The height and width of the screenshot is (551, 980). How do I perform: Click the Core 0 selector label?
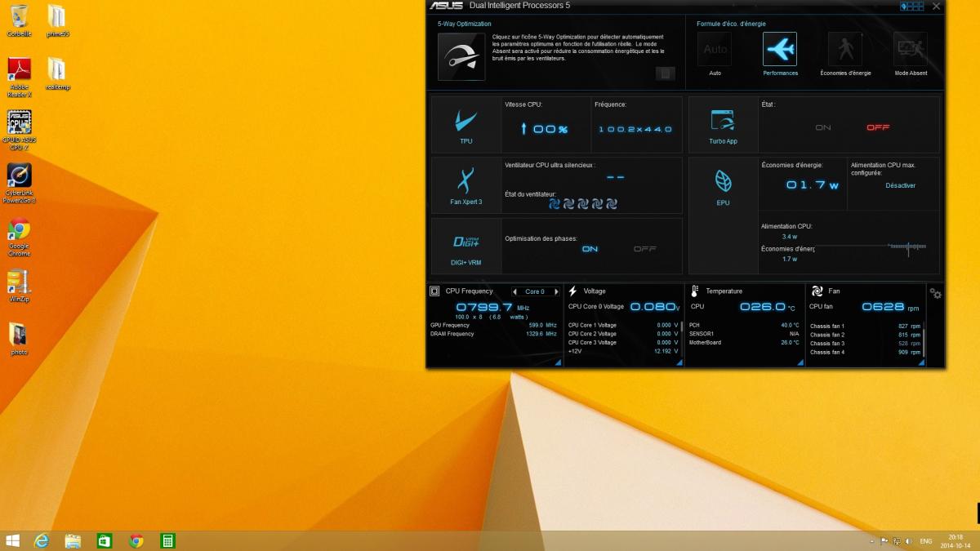535,291
